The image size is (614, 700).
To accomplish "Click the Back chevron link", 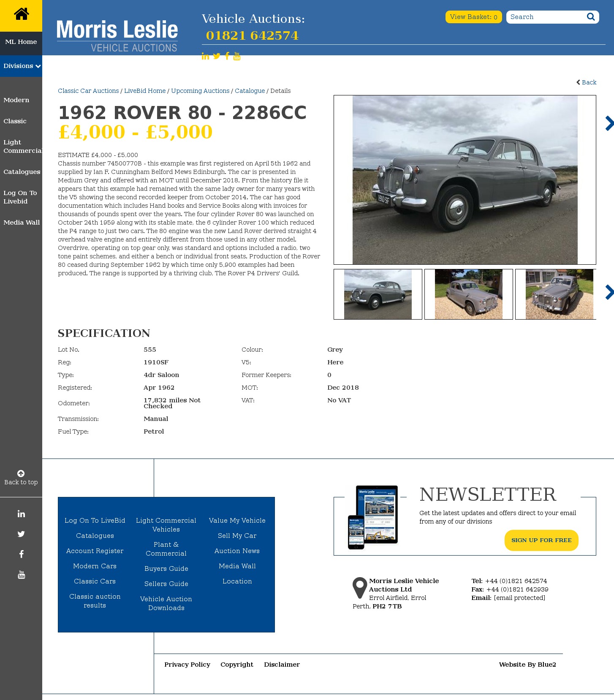I will [587, 82].
